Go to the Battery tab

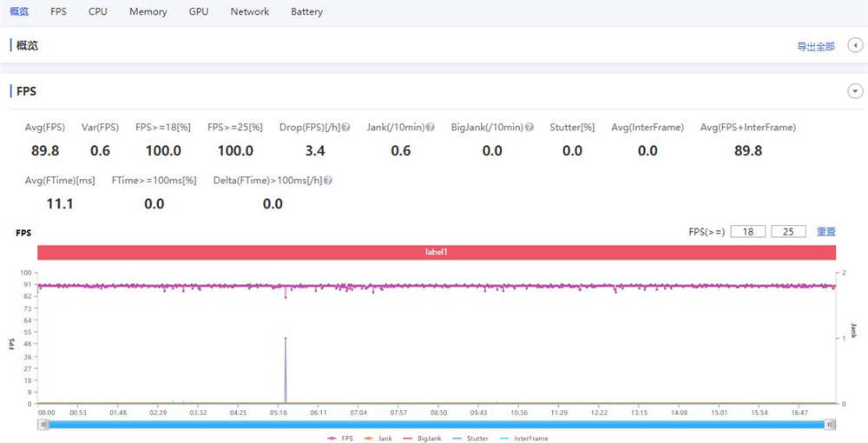click(x=306, y=11)
